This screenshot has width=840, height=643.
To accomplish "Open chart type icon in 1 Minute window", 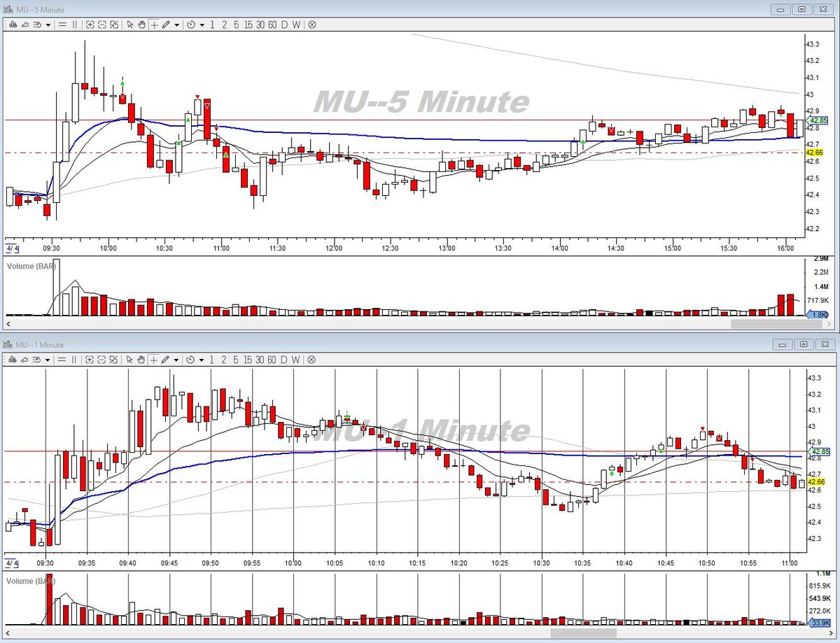I will click(13, 359).
